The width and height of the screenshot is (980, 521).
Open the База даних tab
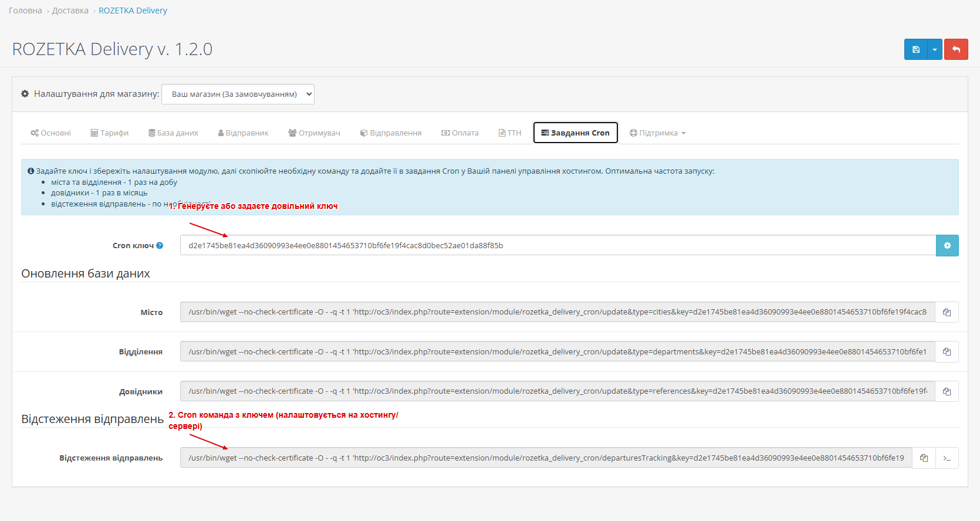tap(173, 133)
